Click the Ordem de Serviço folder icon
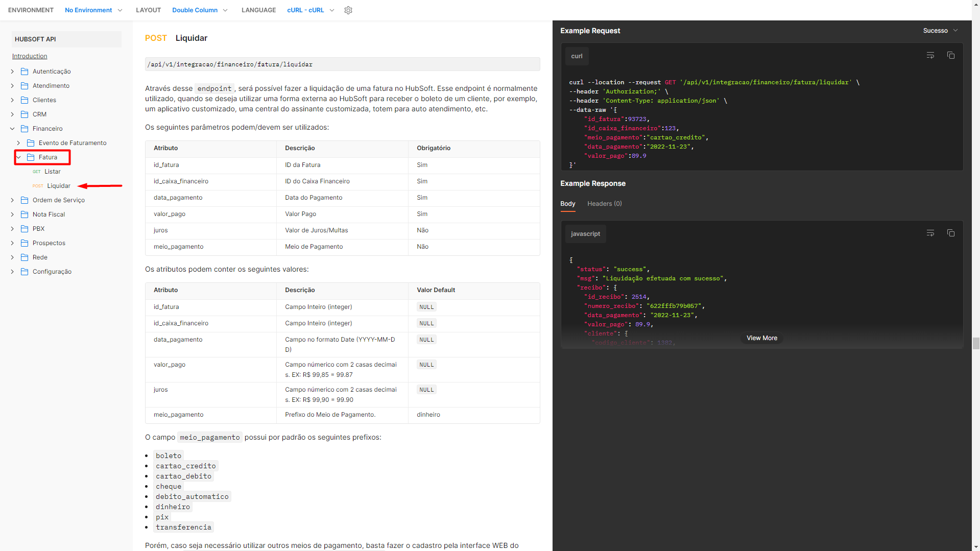 [25, 200]
